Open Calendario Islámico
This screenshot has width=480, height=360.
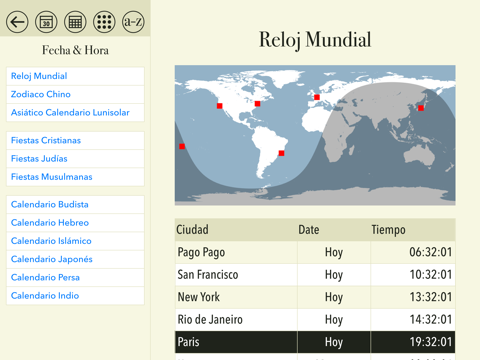coord(75,241)
